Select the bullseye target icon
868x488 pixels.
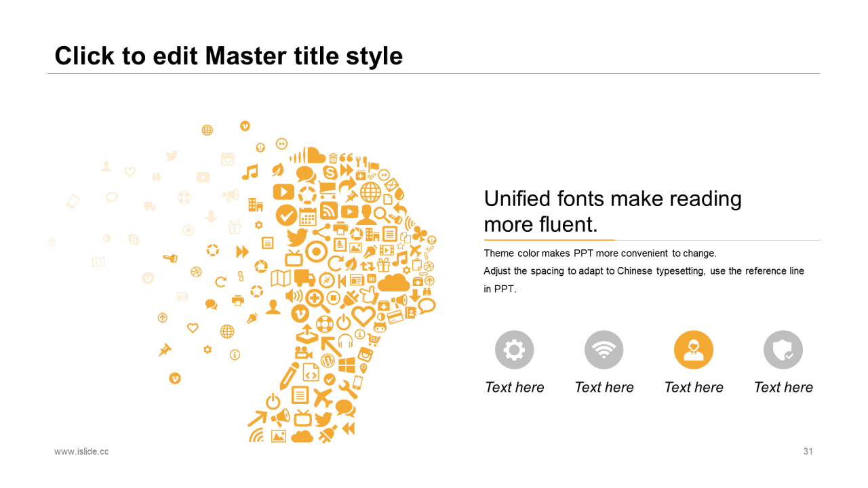pos(316,252)
